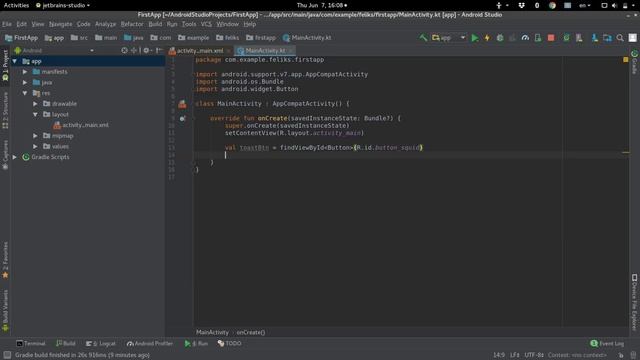
Task: Collapse the app module tree node
Action: pyautogui.click(x=15, y=61)
